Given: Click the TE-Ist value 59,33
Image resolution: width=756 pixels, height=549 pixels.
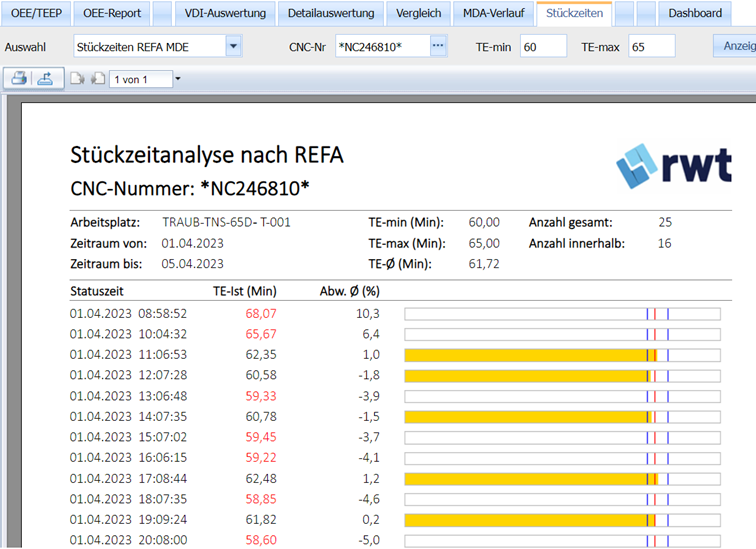Looking at the screenshot, I should pyautogui.click(x=261, y=396).
